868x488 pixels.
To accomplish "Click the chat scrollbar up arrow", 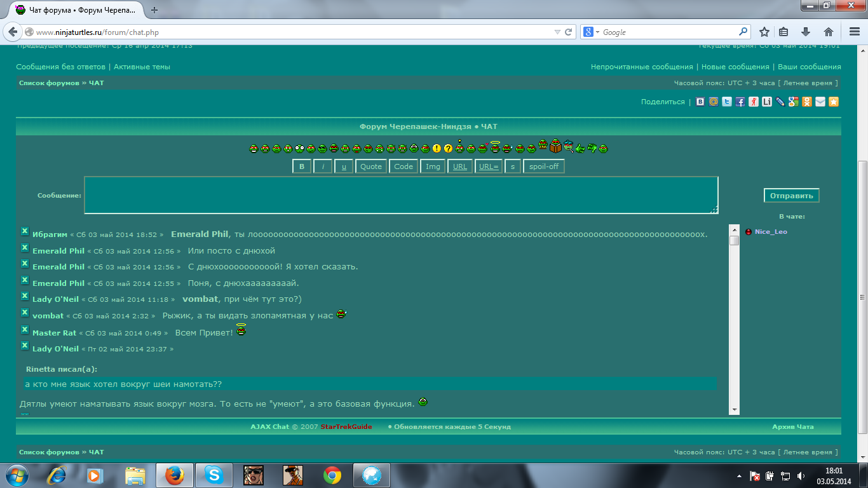I will pyautogui.click(x=735, y=229).
